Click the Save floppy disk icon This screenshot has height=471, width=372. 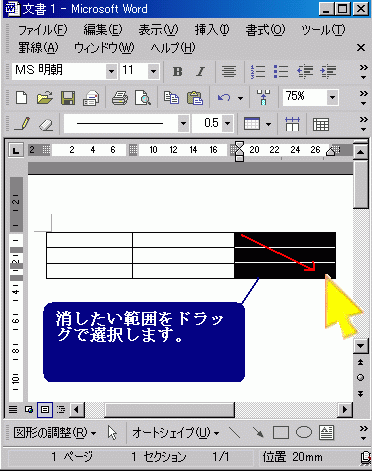pos(68,98)
